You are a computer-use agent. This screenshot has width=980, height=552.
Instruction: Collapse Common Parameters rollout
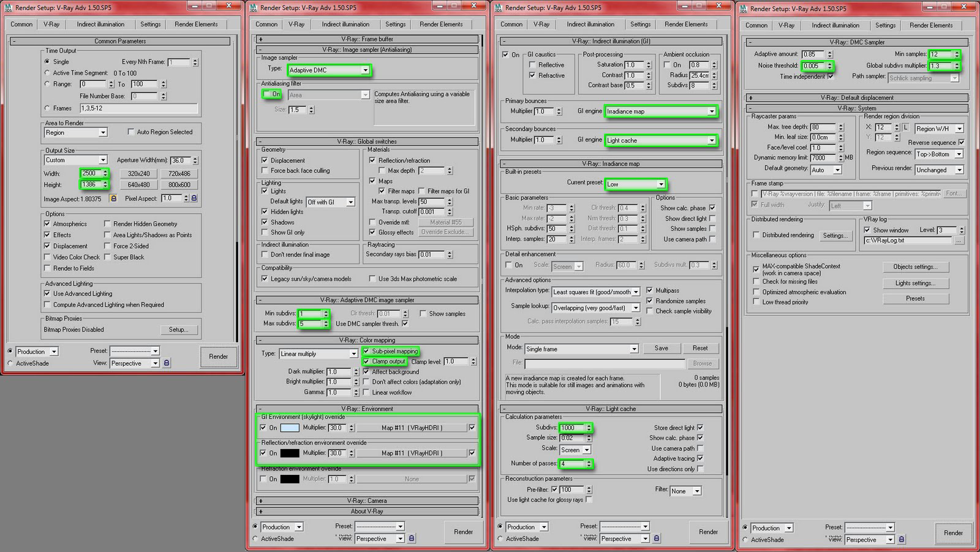tap(120, 41)
